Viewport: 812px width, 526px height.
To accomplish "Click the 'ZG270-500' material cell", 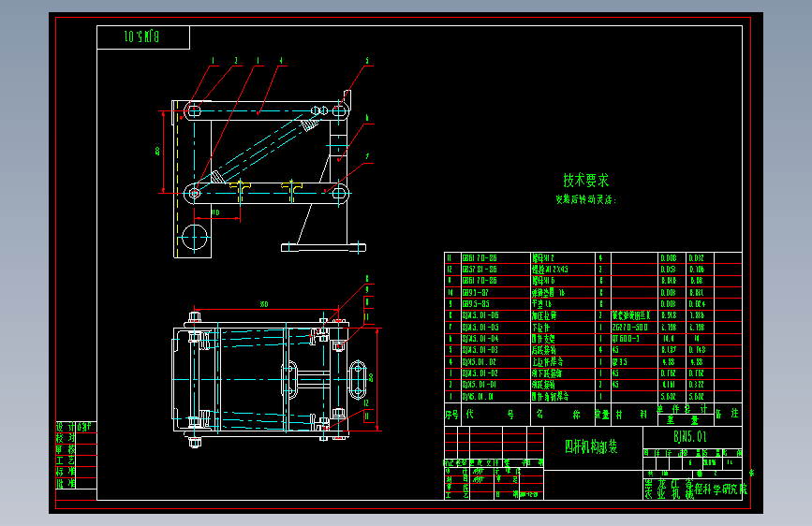I will point(629,328).
